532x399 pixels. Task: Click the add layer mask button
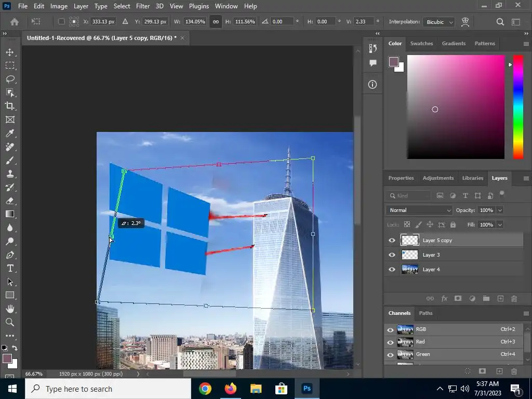pos(458,299)
